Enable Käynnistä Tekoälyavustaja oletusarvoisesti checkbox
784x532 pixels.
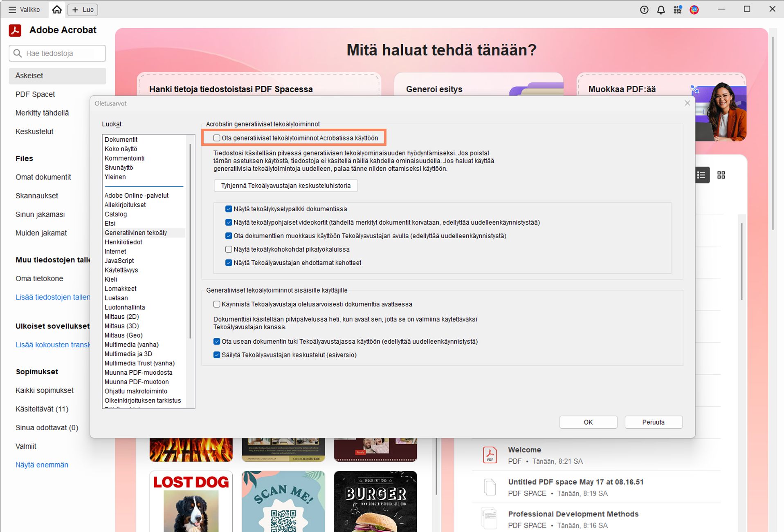[217, 304]
